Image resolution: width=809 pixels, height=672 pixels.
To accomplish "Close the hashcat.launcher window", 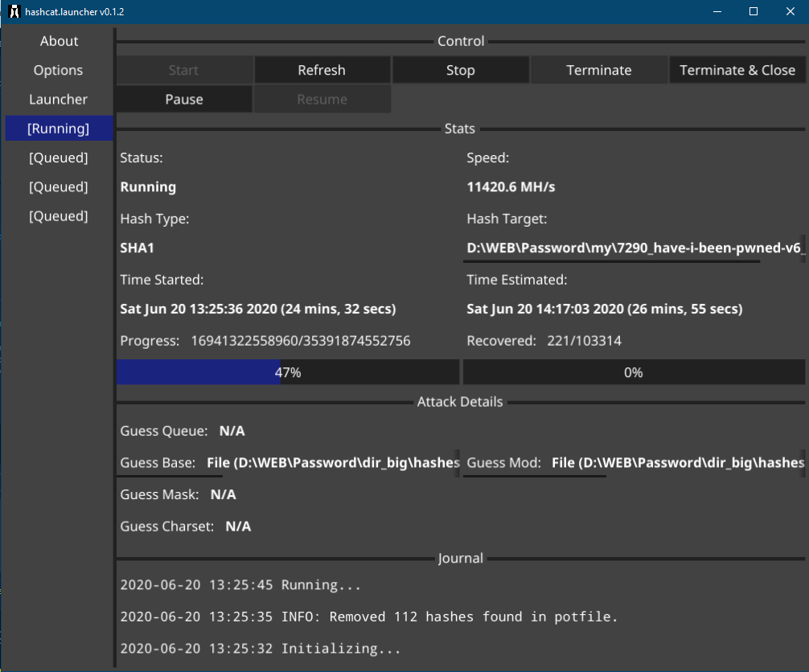I will click(x=790, y=11).
